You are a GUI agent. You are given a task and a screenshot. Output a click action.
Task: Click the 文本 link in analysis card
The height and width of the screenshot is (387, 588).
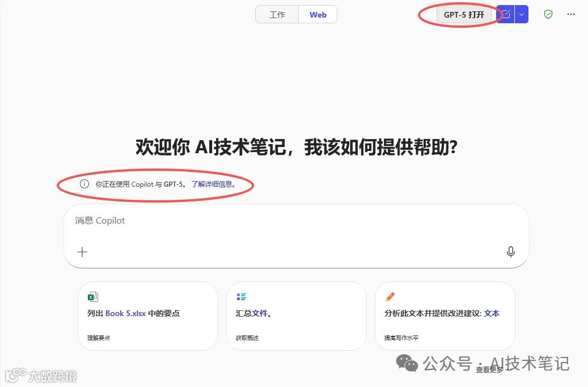(492, 313)
